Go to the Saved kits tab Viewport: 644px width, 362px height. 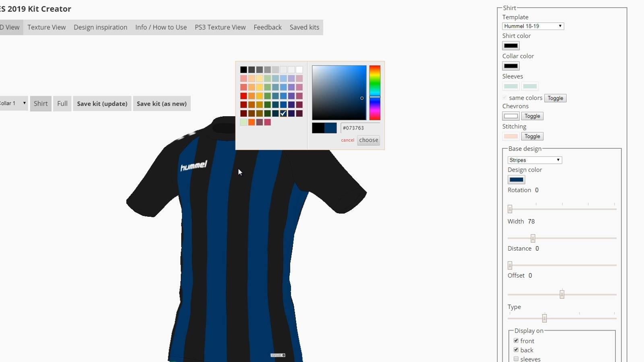304,27
